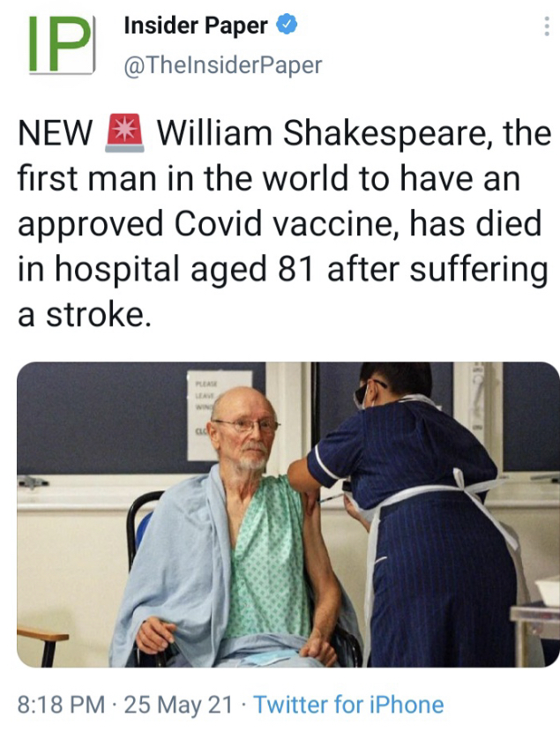Screen dimensions: 560x732
Task: Click the Insider Paper display name
Action: [x=196, y=26]
